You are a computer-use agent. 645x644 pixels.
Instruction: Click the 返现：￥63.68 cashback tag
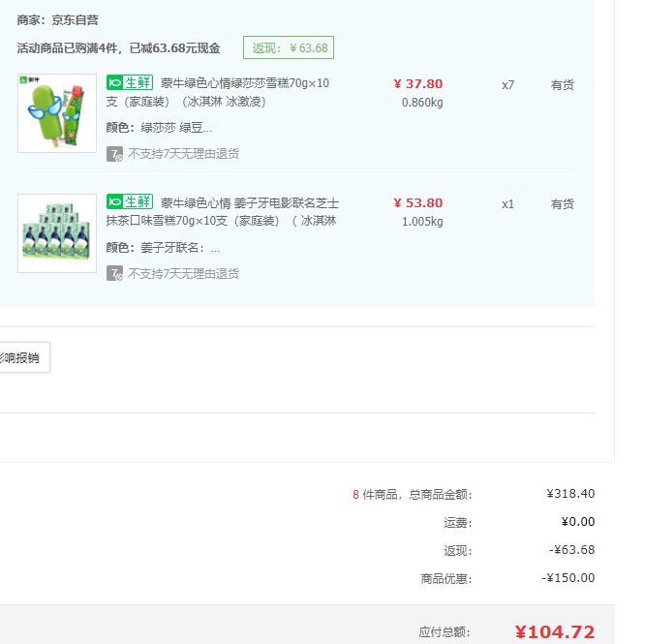coord(289,47)
